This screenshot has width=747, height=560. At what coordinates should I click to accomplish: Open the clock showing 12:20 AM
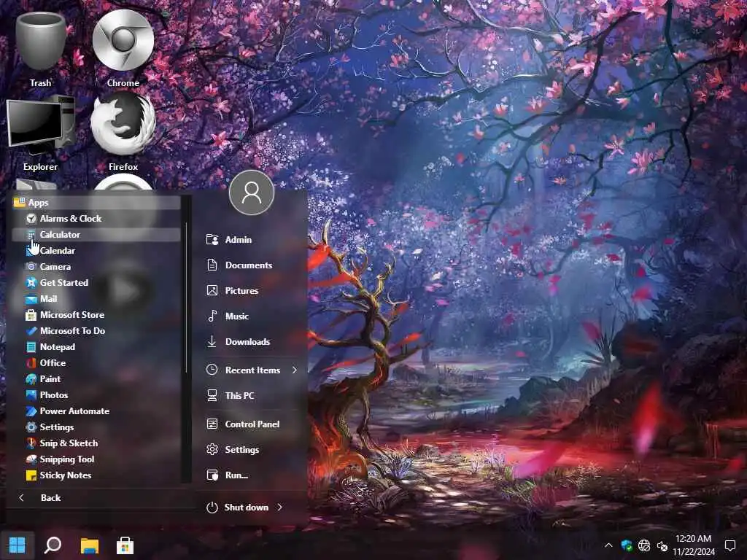694,545
